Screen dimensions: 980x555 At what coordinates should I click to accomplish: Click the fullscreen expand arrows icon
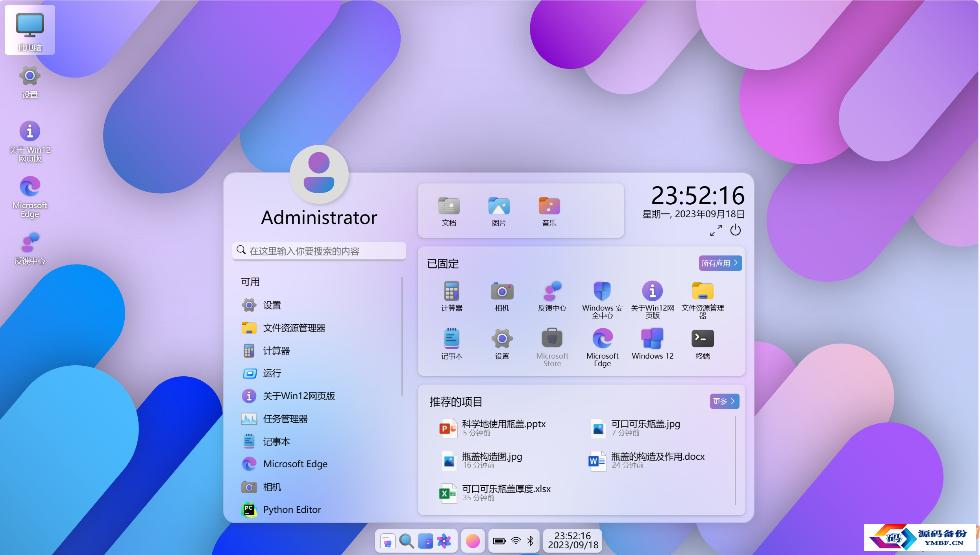(x=716, y=230)
